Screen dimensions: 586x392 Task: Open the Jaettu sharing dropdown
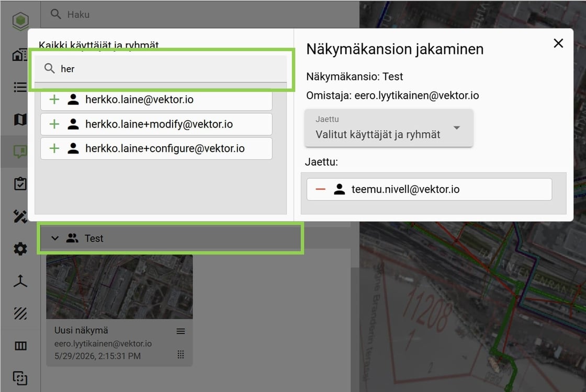(389, 128)
